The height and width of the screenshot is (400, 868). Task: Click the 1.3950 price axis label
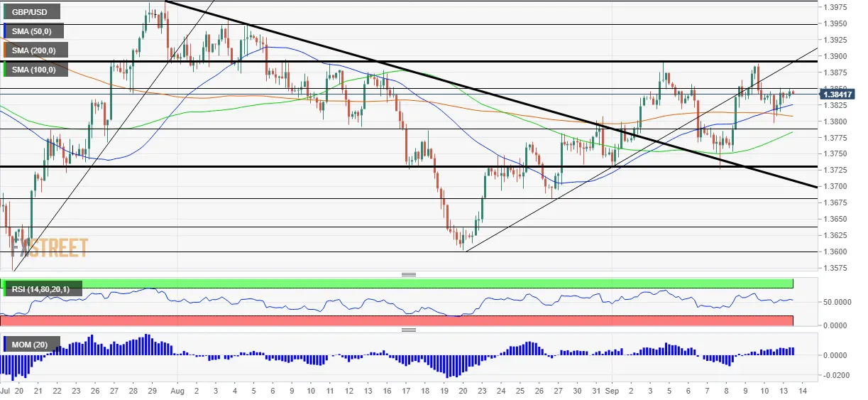pyautogui.click(x=834, y=23)
